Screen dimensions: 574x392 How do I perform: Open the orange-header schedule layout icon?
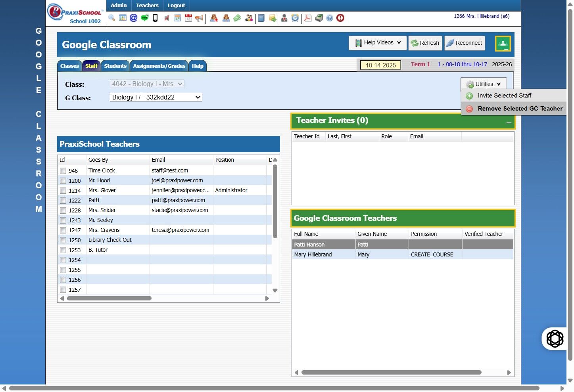coord(177,18)
